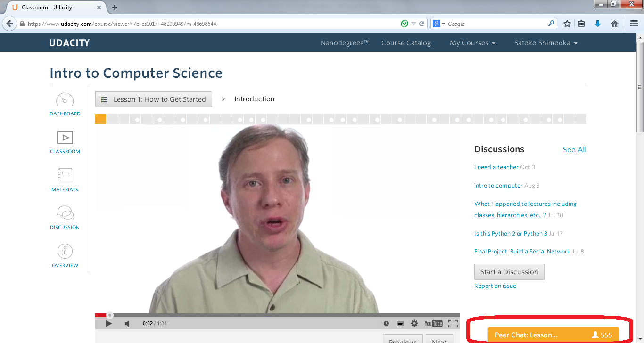Open a new browser tab
Screen dimensions: 644x343
[x=115, y=7]
